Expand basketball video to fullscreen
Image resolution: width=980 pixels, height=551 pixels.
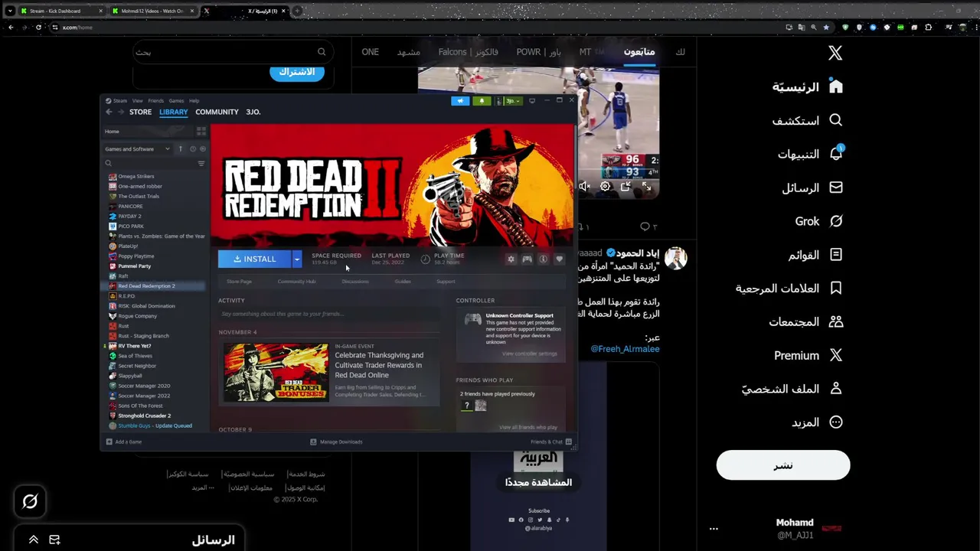tap(646, 186)
